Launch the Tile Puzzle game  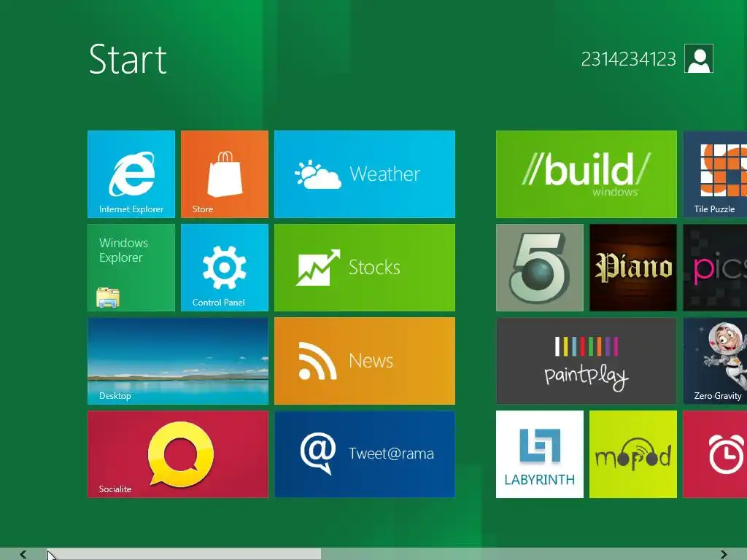(x=715, y=174)
